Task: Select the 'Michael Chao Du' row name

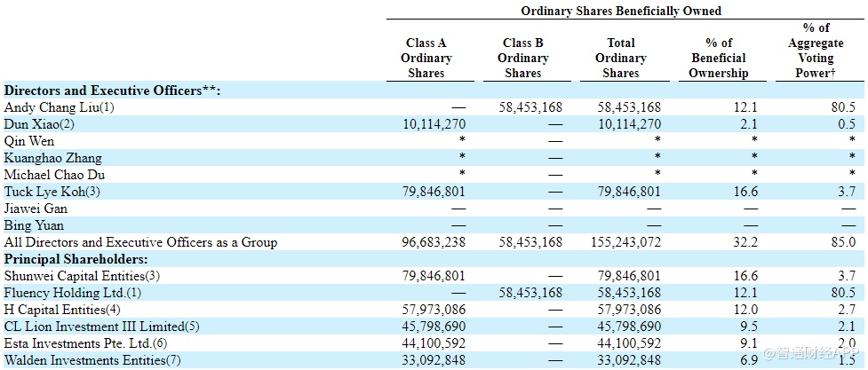Action: [x=54, y=175]
